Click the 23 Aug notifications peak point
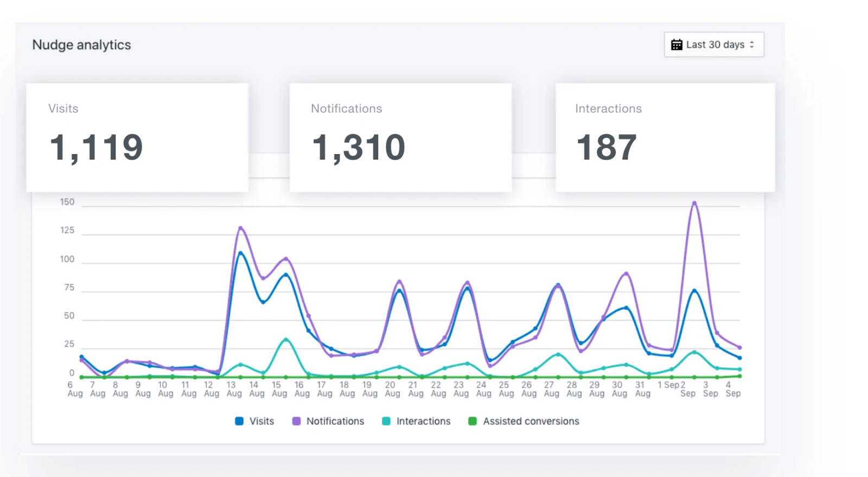The height and width of the screenshot is (477, 868). 467,283
